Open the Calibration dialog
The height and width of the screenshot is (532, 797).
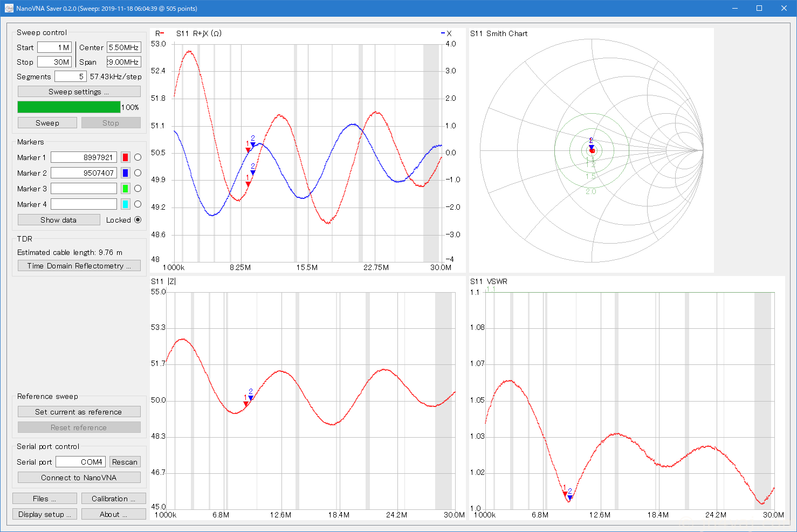[x=113, y=499]
